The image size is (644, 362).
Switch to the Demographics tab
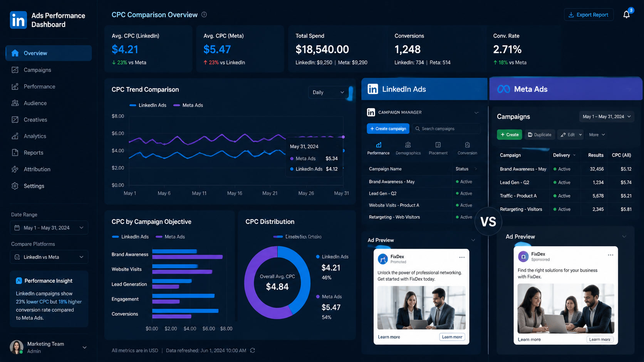click(x=408, y=148)
